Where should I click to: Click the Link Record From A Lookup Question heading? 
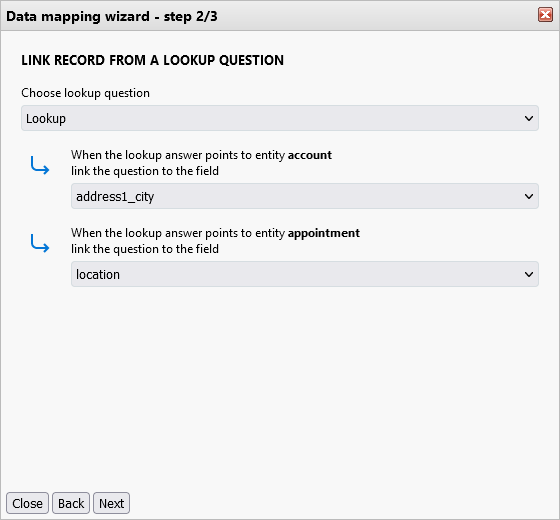pos(152,60)
